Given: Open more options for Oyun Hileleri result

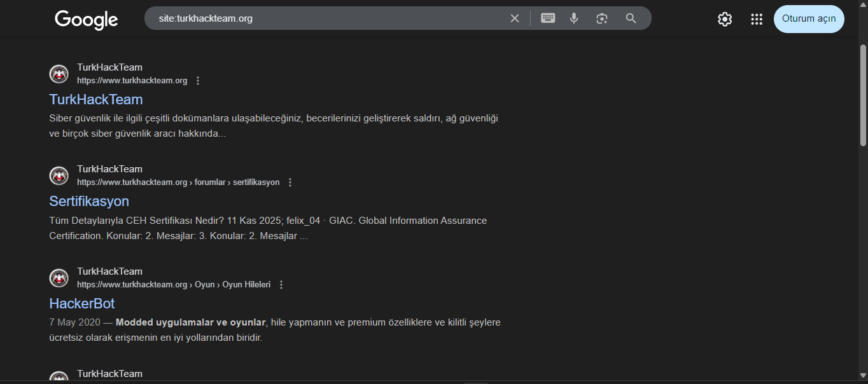Looking at the screenshot, I should [x=281, y=285].
